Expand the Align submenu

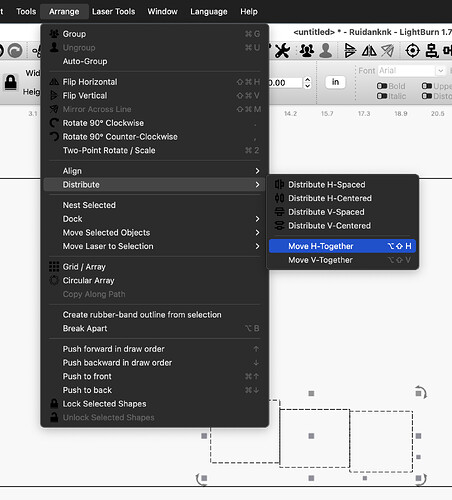click(x=155, y=171)
